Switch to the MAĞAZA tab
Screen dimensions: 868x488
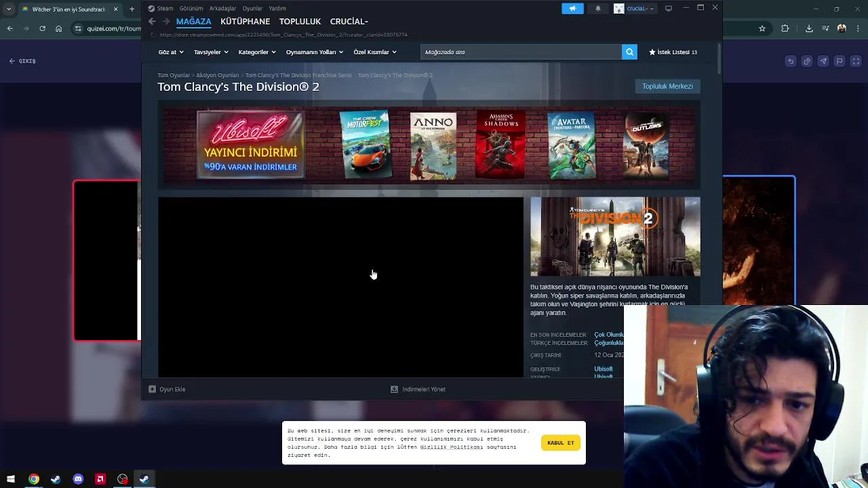194,22
